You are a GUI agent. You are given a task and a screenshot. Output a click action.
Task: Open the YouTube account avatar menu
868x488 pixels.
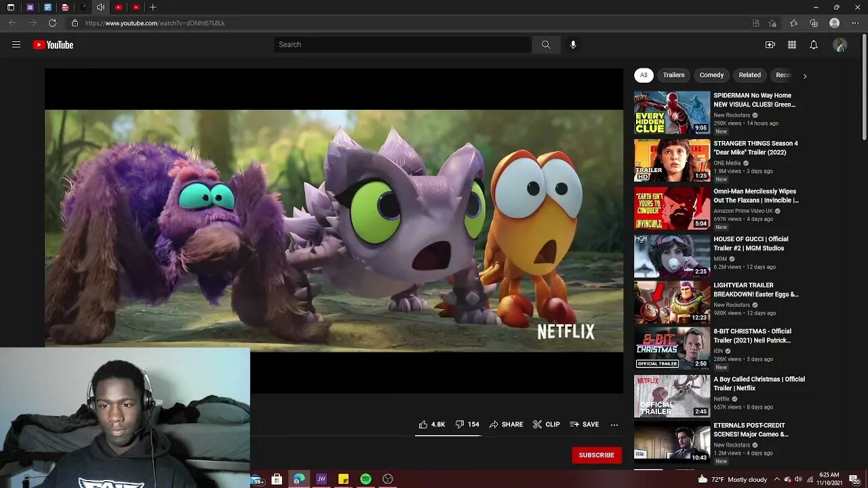point(840,45)
